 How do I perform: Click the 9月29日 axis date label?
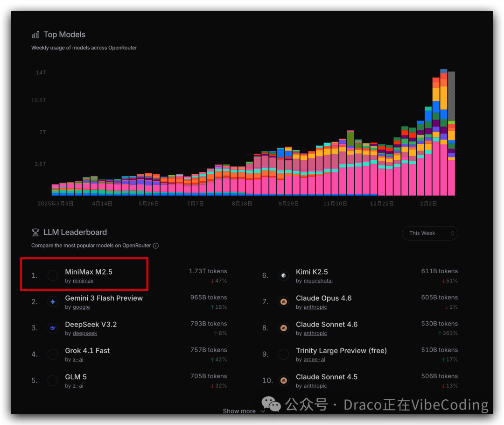(x=288, y=204)
